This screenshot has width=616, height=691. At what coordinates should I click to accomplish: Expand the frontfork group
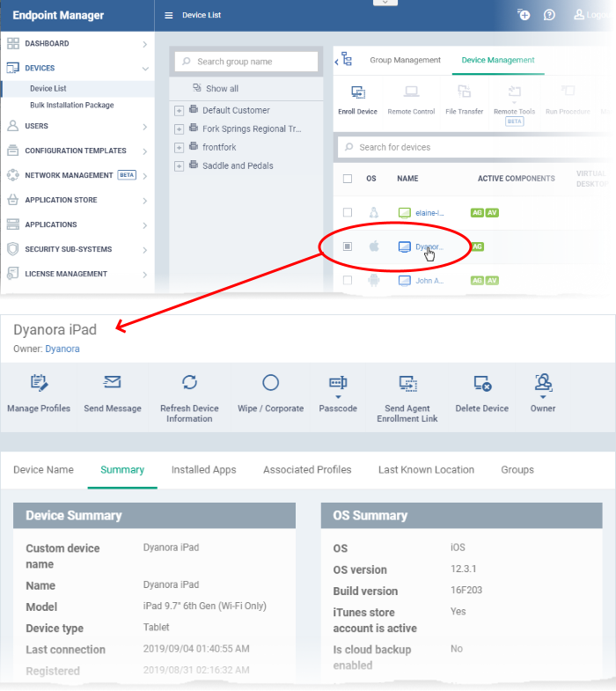[x=179, y=148]
